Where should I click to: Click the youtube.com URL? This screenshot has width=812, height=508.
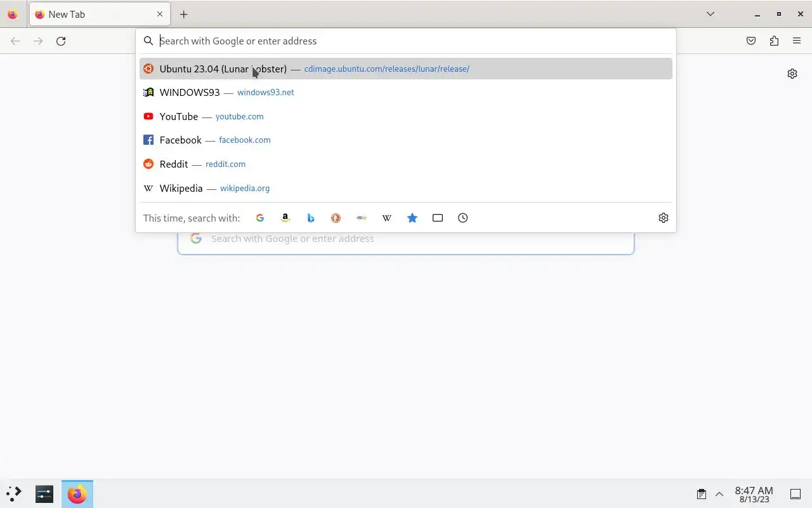point(240,116)
